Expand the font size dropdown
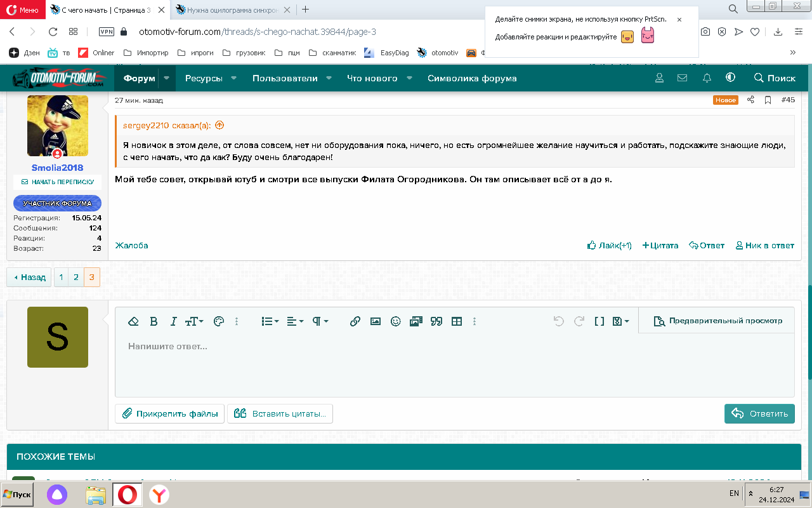Viewport: 812px width, 508px height. (x=194, y=322)
